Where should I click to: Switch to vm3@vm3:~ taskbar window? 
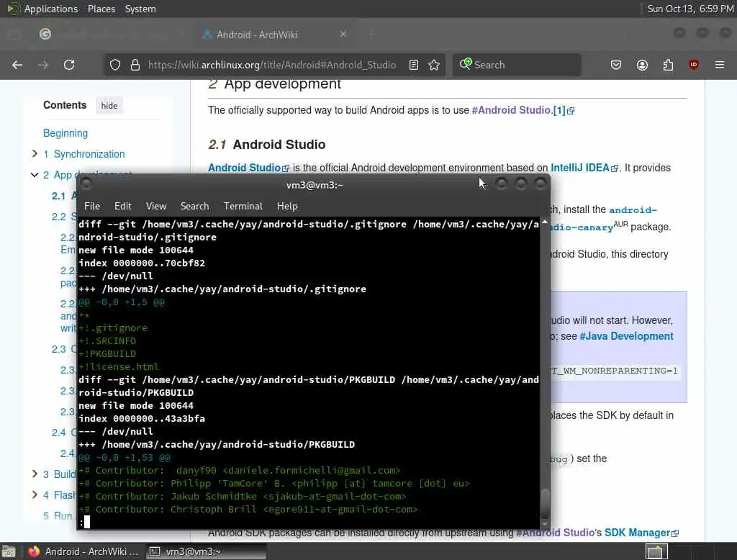pos(205,551)
